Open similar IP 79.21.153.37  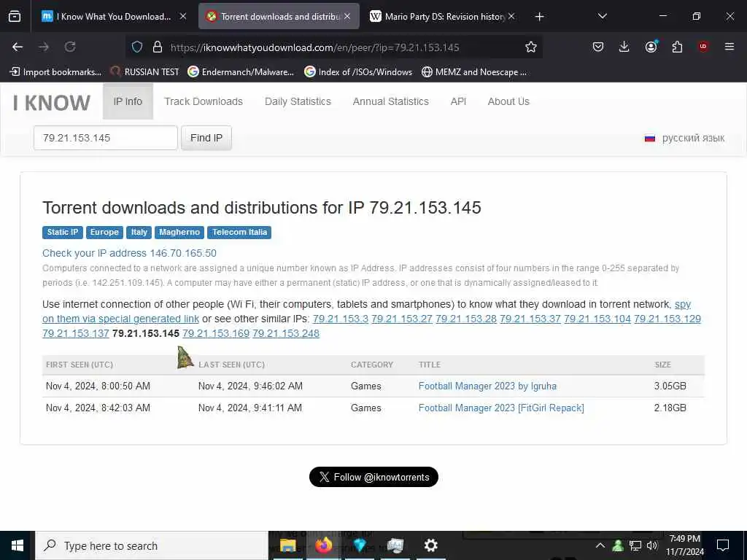point(530,319)
